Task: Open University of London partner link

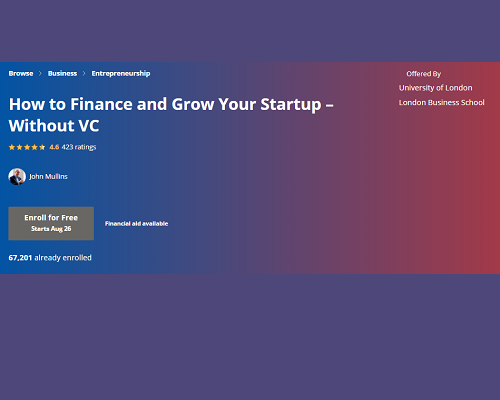Action: pos(435,88)
